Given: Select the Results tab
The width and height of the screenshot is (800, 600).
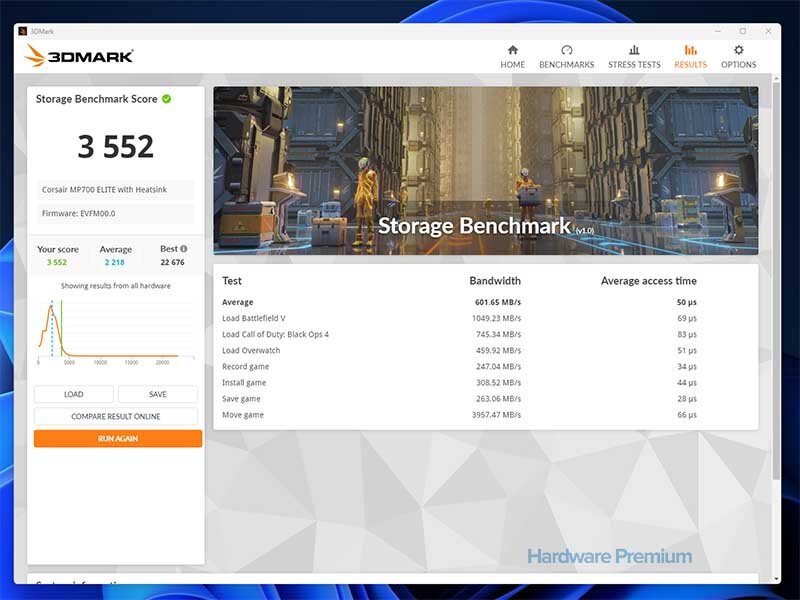Looking at the screenshot, I should (690, 57).
